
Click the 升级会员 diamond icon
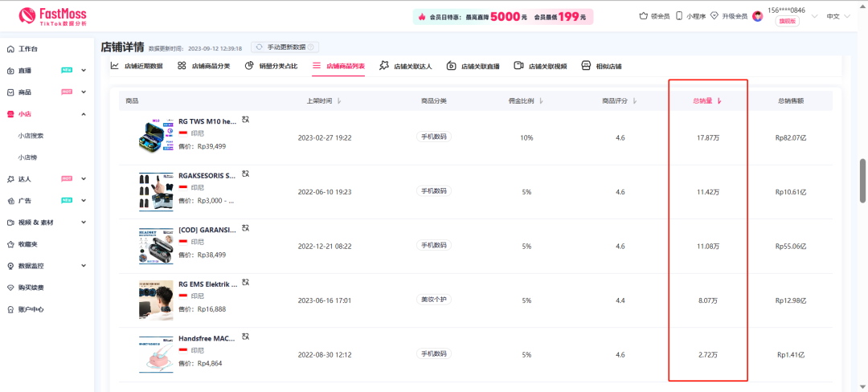(714, 16)
